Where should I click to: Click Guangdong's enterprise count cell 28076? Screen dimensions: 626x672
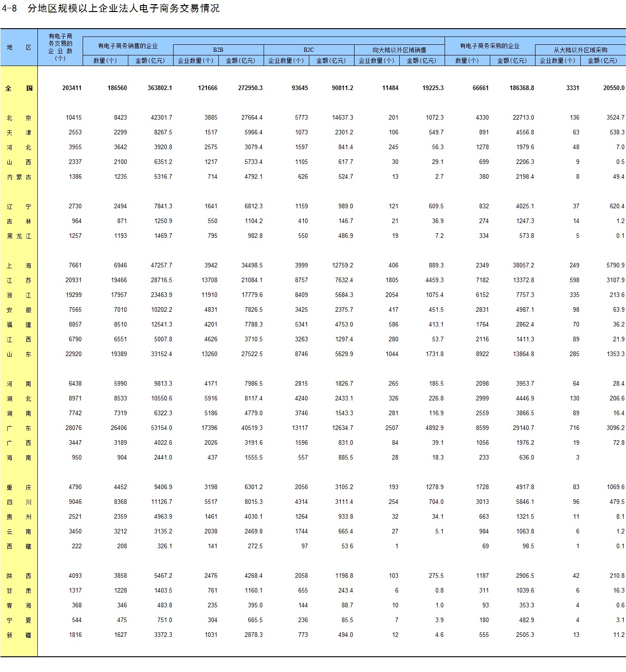tap(73, 428)
